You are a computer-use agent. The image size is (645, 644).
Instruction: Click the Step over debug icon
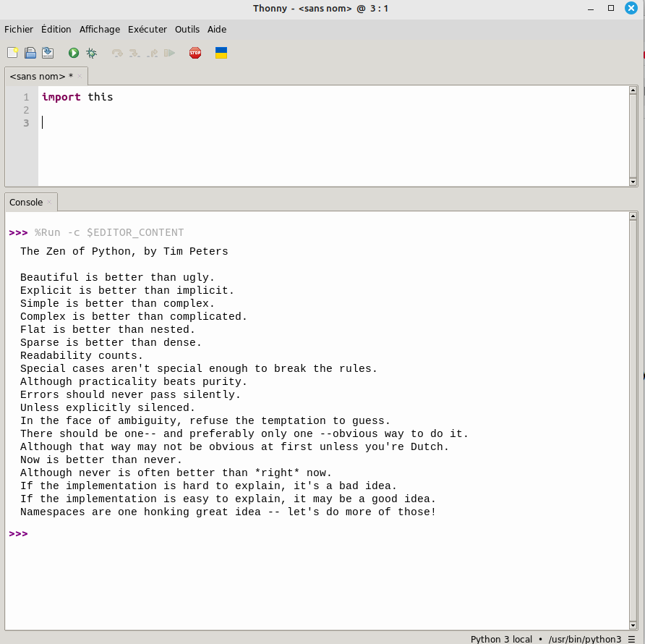pyautogui.click(x=117, y=53)
